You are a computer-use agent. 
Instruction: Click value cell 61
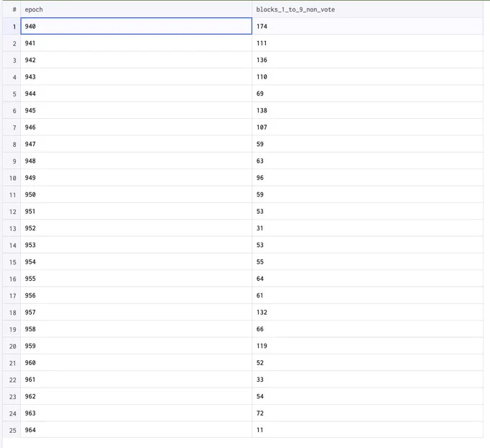367,295
